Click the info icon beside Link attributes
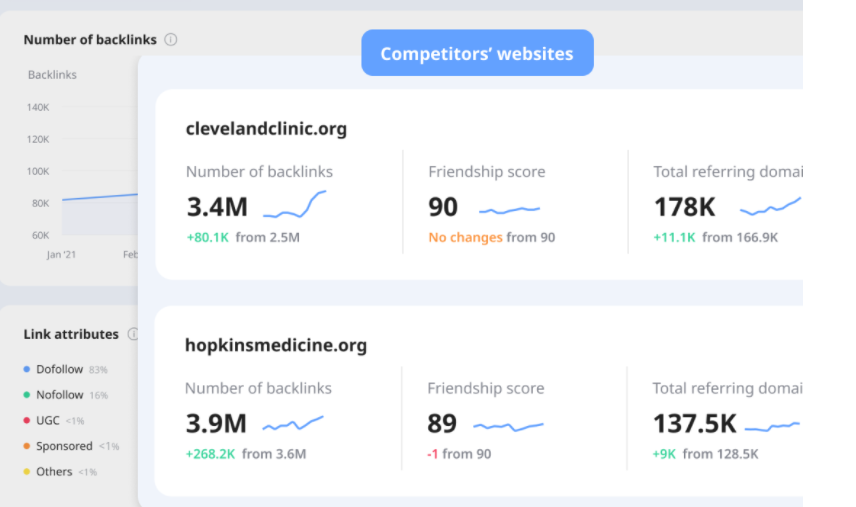 click(x=133, y=334)
